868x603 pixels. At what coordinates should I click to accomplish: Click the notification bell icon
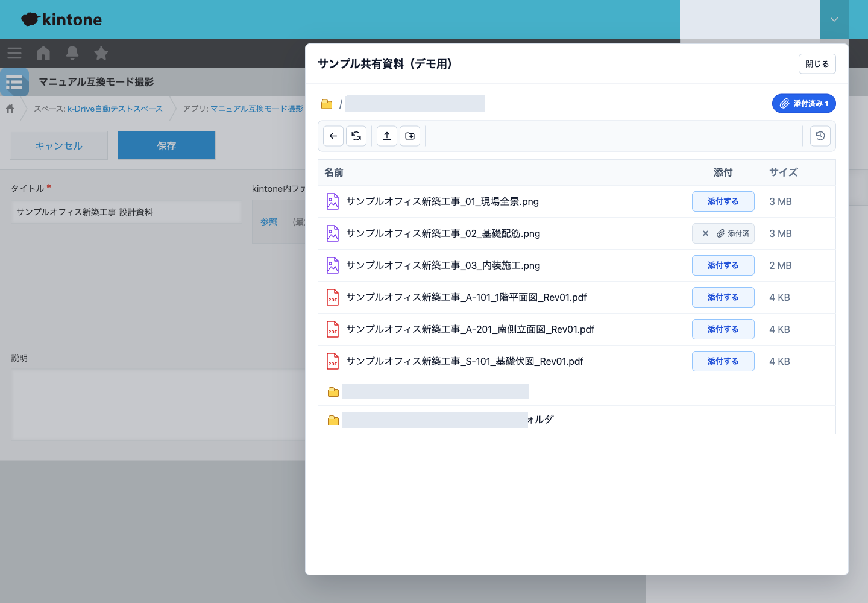coord(72,53)
